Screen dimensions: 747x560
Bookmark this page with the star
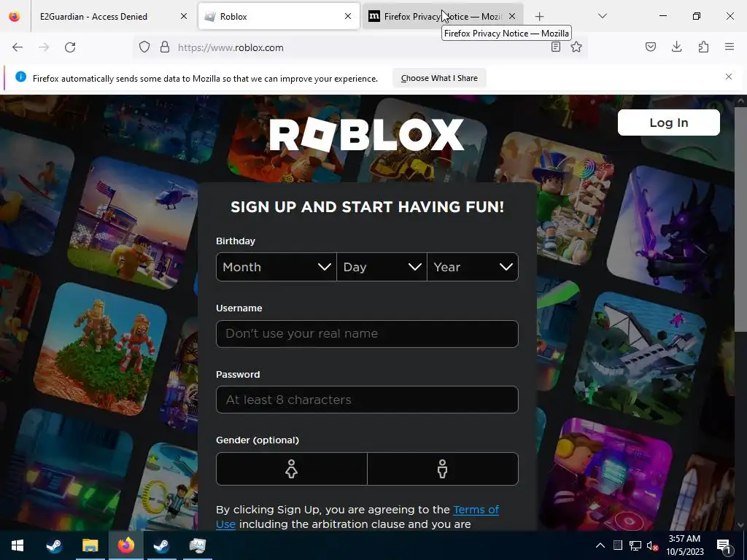tap(576, 47)
